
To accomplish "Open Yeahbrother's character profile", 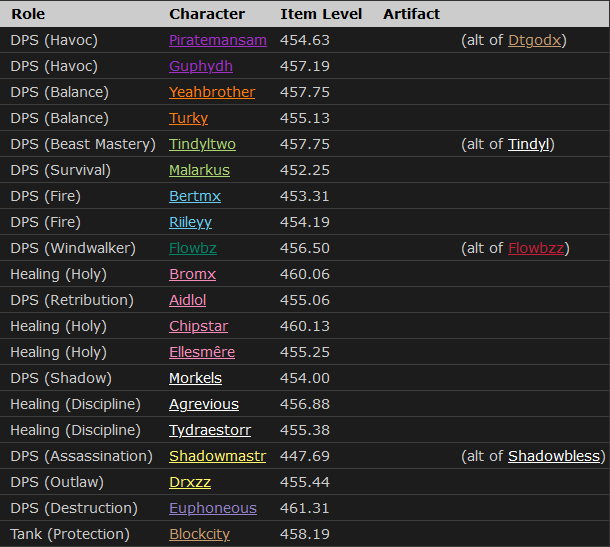I will (x=211, y=92).
